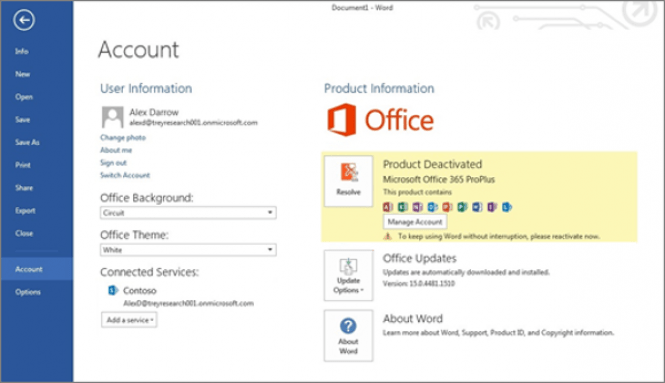Click the SharePoint icon beside Contoso
Screen dimensions: 665x383
[113, 290]
